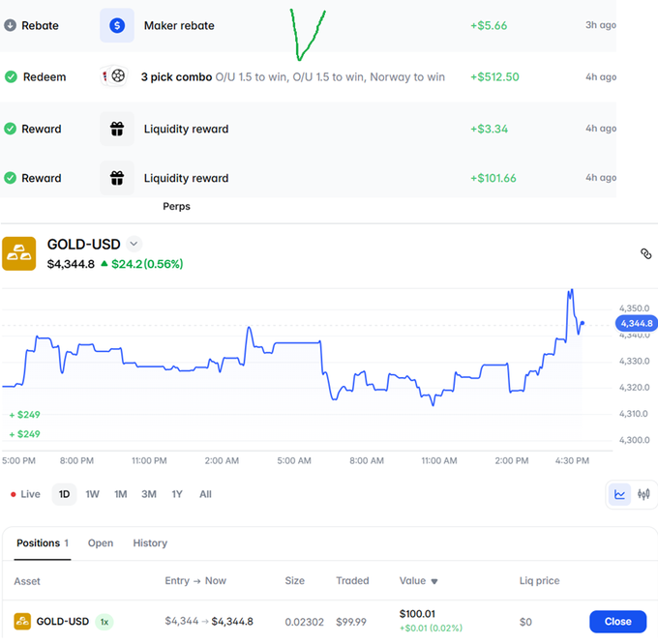Click the 11:00 AM time axis label

click(x=439, y=461)
